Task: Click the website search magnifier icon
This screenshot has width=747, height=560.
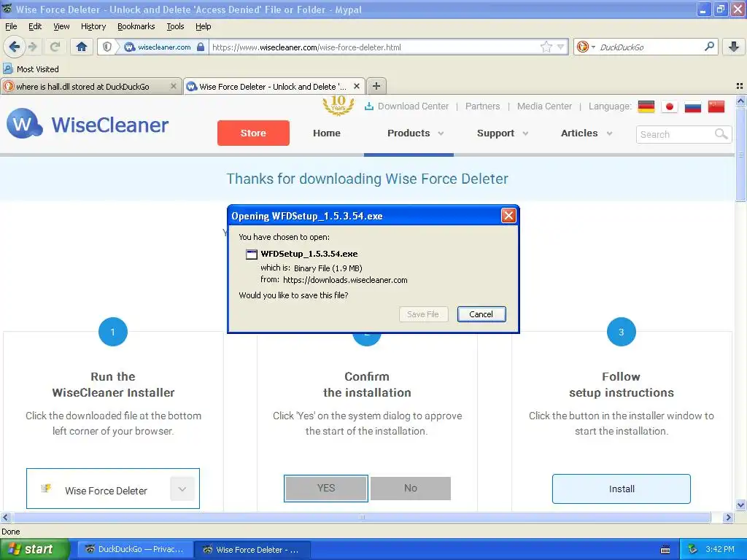Action: coord(721,134)
